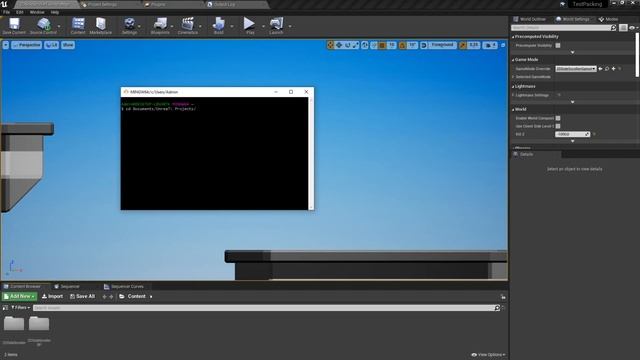
Task: Open the Settings toolbar icon
Action: [x=129, y=25]
